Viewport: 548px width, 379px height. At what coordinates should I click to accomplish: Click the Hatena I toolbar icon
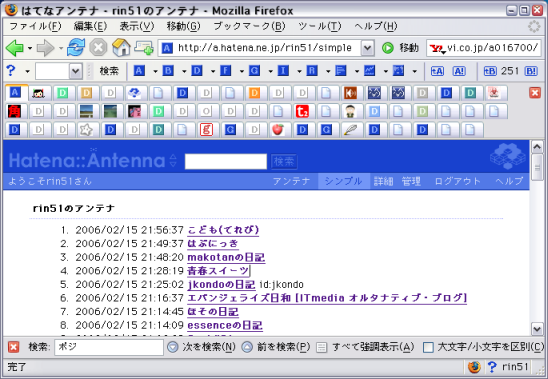(283, 71)
